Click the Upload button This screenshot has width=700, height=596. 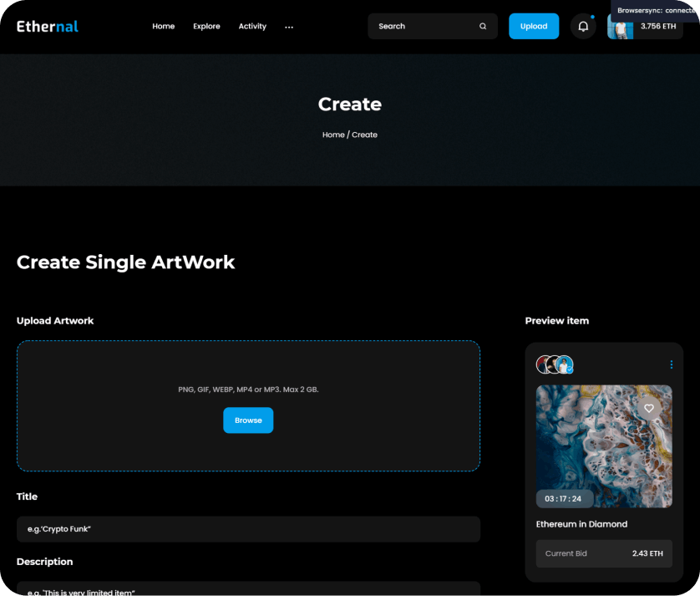534,27
